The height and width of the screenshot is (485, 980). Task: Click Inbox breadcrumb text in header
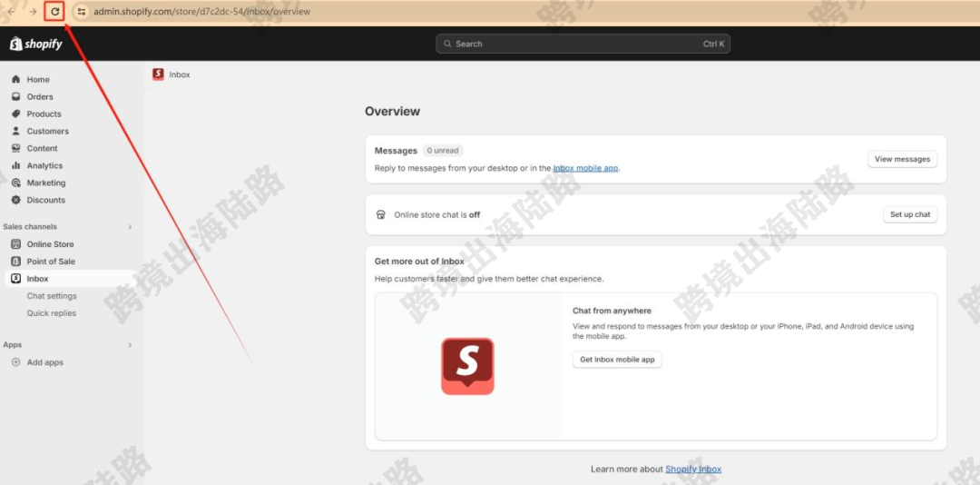pos(180,74)
